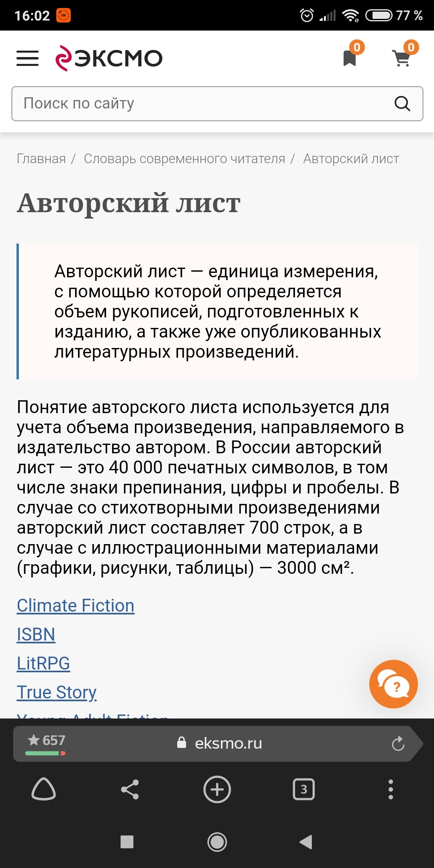Screen dimensions: 434x868
Task: Open the bookmarks icon in header
Action: point(350,58)
